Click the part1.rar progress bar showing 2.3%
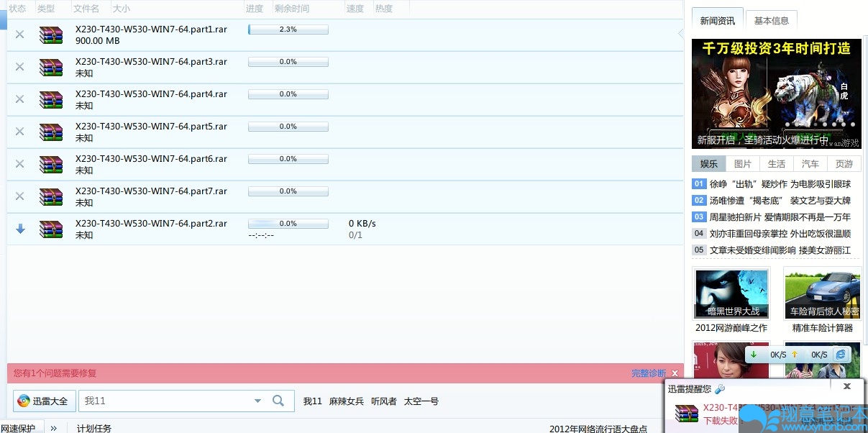The width and height of the screenshot is (868, 433). 288,29
